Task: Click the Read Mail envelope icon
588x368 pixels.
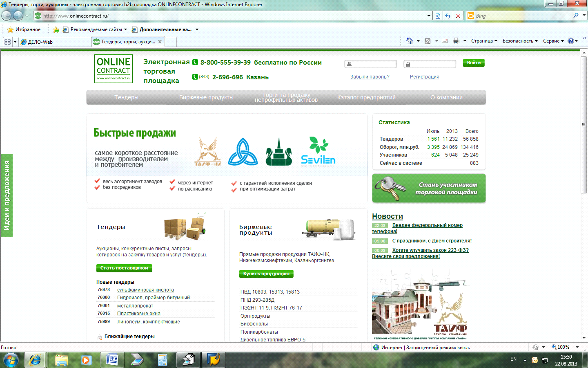Action: (445, 41)
